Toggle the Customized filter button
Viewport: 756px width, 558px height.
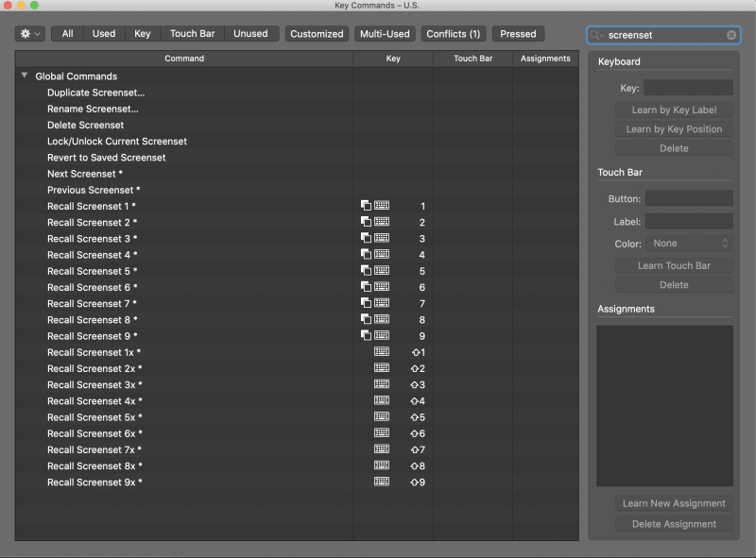(317, 34)
